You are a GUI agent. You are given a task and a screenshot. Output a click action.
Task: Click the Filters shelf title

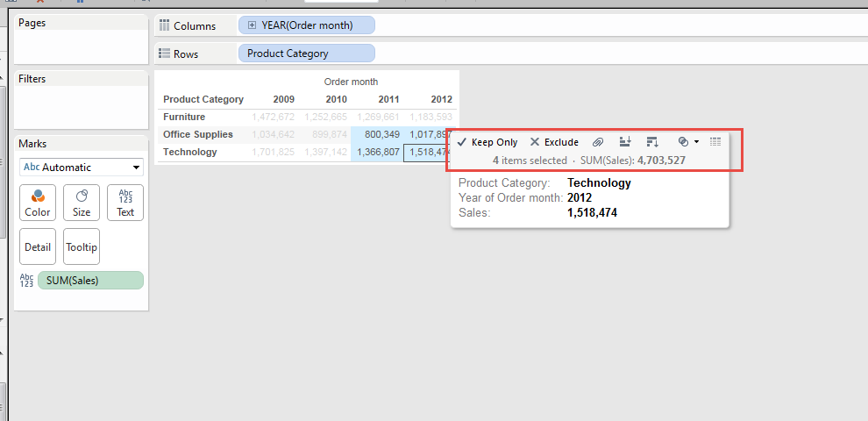point(32,79)
